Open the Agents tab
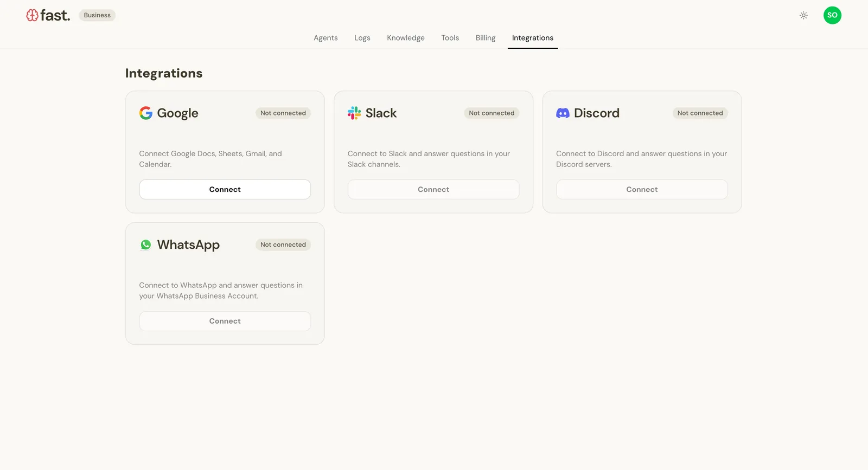 click(325, 38)
